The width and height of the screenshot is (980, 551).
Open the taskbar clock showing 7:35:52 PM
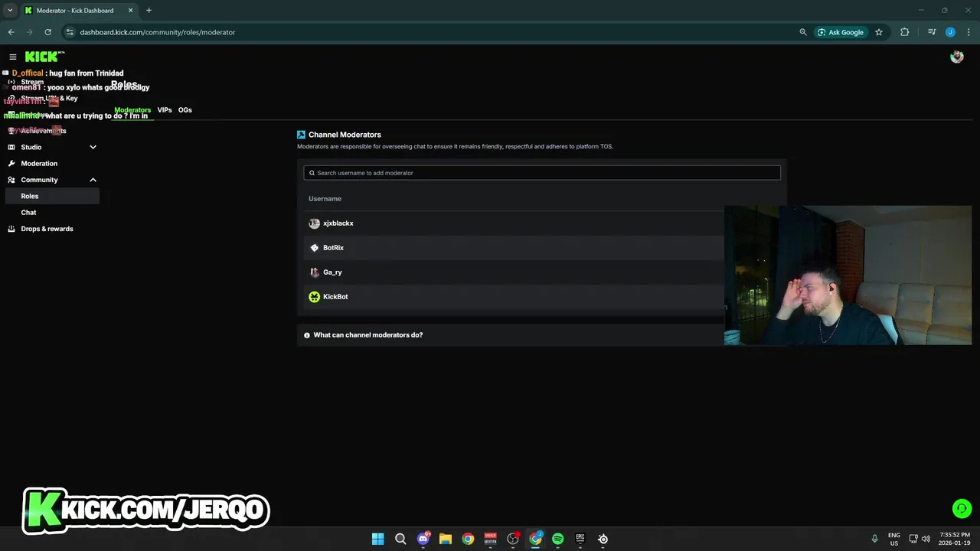(x=955, y=539)
